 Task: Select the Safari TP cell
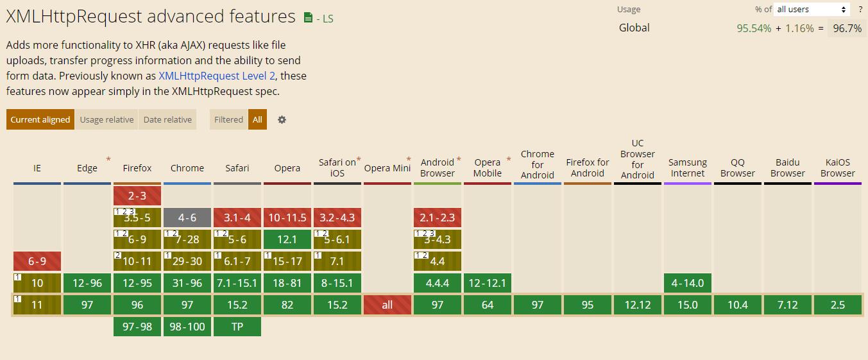pos(237,327)
